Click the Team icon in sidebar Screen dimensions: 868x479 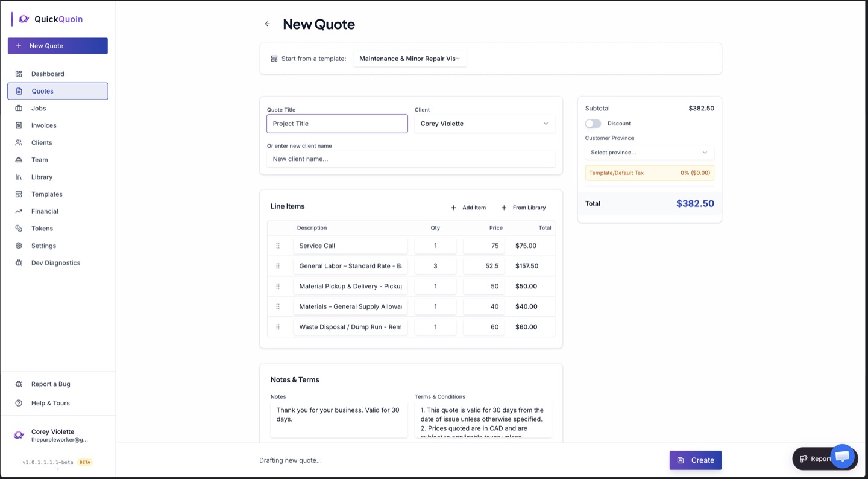(x=19, y=160)
